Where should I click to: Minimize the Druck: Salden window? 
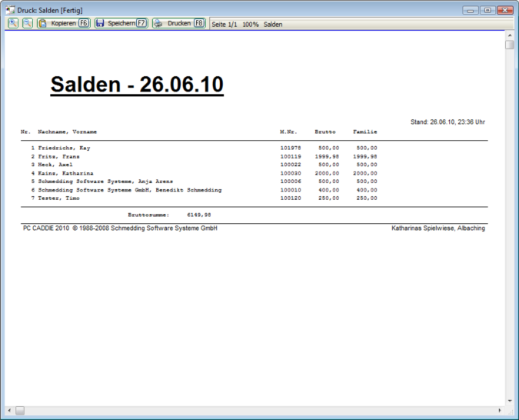click(471, 10)
